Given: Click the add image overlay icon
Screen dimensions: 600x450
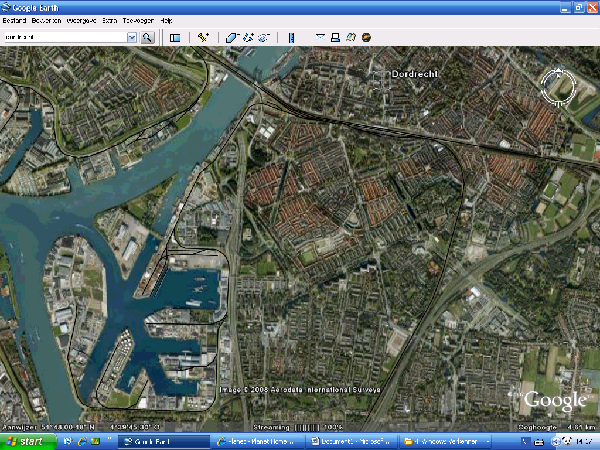Looking at the screenshot, I should coord(264,37).
